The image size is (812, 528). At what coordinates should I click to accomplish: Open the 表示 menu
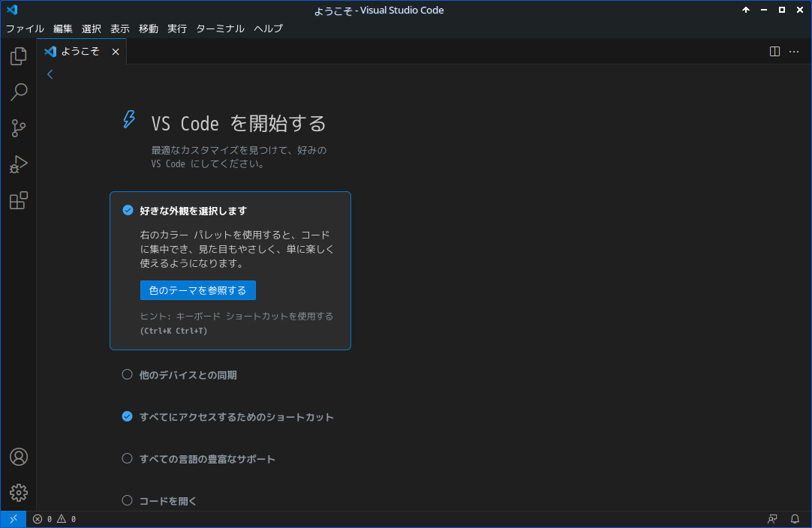point(119,28)
